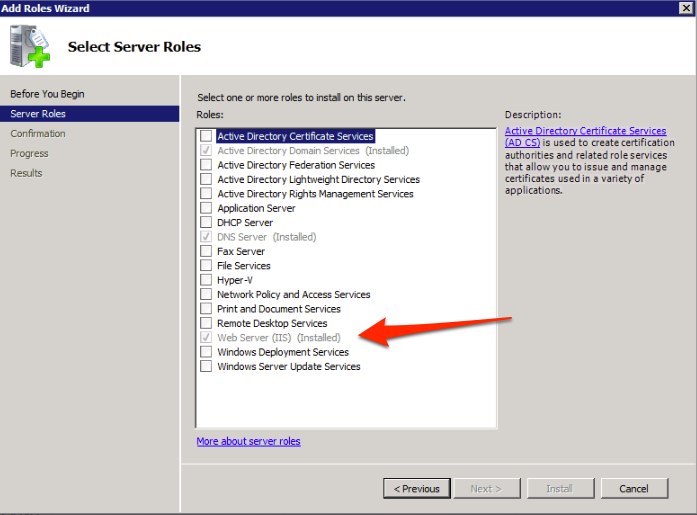This screenshot has height=515, width=697.
Task: Select the Hyper-V row text
Action: tap(235, 280)
